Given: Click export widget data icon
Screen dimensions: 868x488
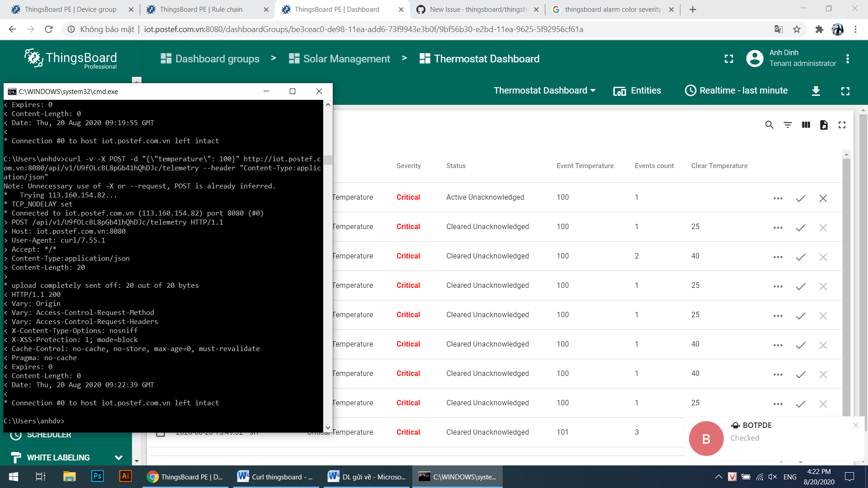Looking at the screenshot, I should pyautogui.click(x=824, y=125).
